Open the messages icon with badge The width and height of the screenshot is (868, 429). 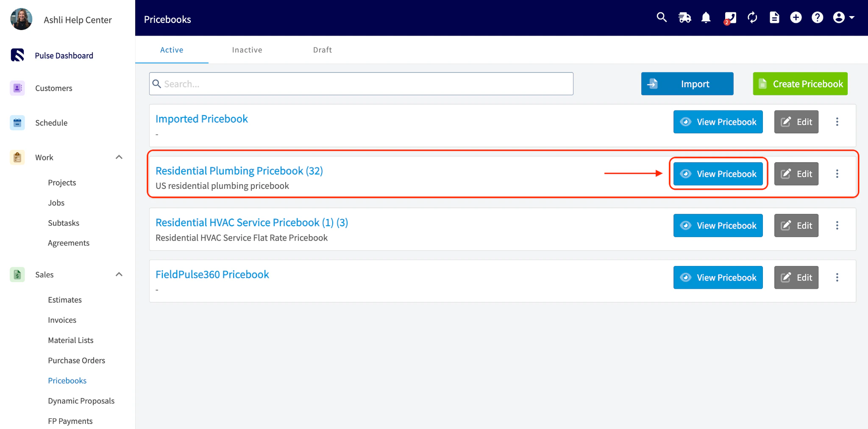(x=730, y=18)
